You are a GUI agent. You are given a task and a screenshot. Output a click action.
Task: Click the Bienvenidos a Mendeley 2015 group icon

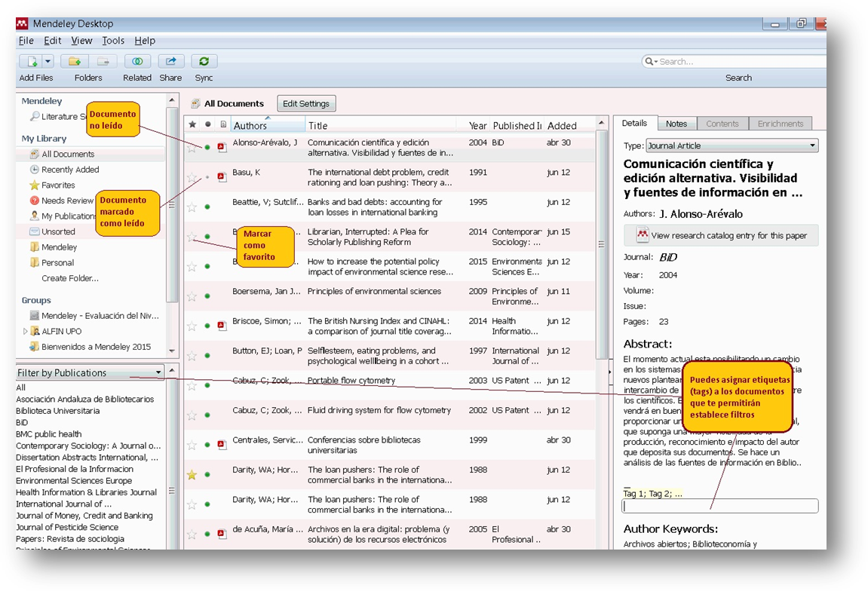35,347
